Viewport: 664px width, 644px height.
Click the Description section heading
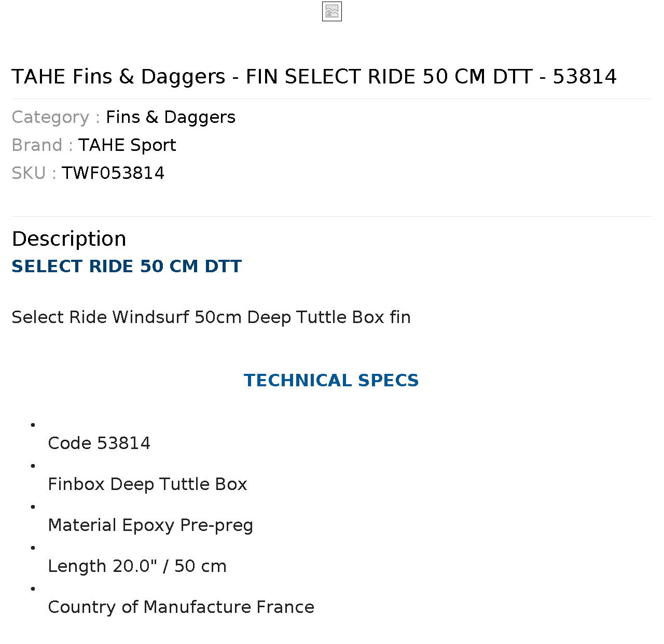tap(69, 239)
